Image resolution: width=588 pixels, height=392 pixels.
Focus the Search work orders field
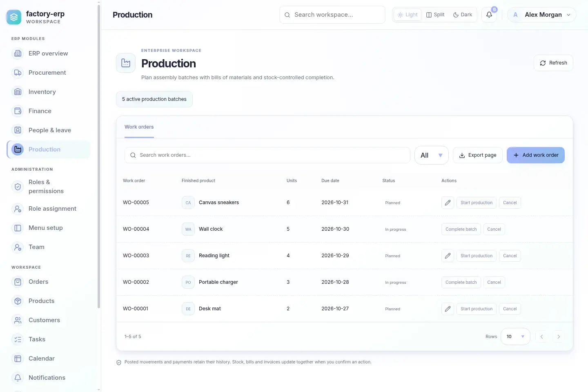(267, 155)
